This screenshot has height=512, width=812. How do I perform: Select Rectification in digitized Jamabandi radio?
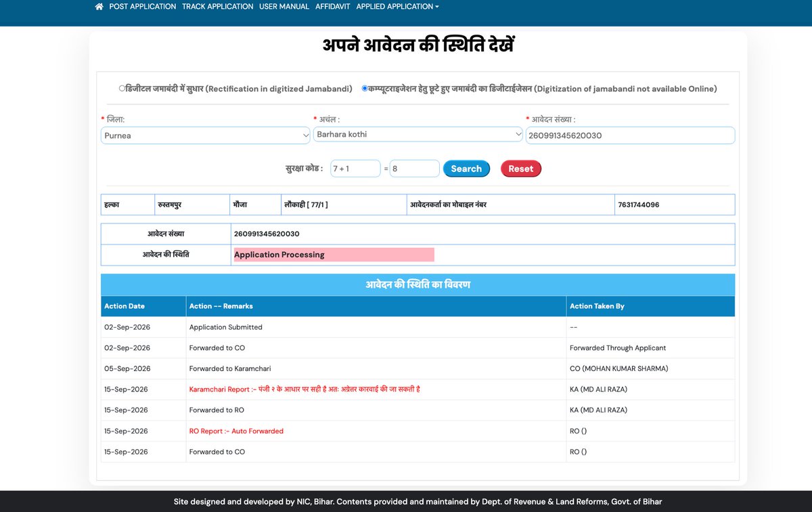[122, 88]
